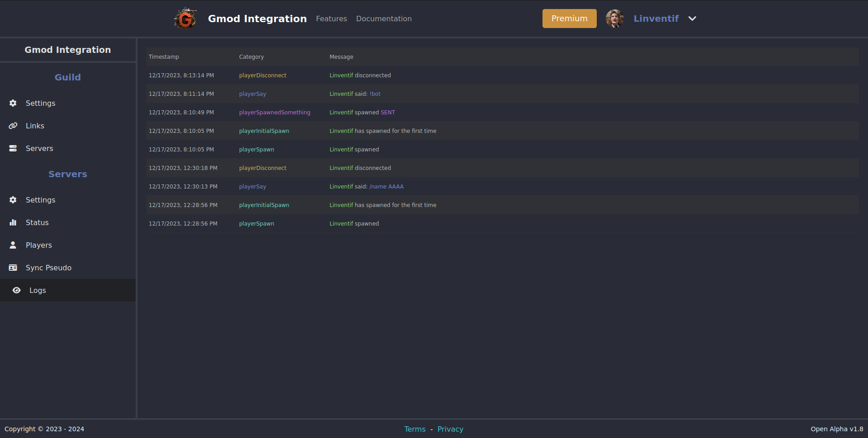Image resolution: width=868 pixels, height=438 pixels.
Task: Click the Links chain icon
Action: pyautogui.click(x=13, y=126)
